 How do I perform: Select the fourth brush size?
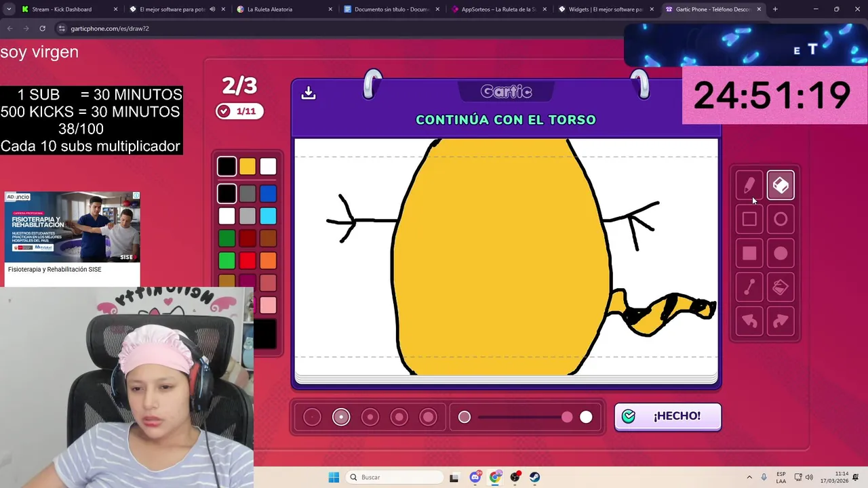coord(399,417)
